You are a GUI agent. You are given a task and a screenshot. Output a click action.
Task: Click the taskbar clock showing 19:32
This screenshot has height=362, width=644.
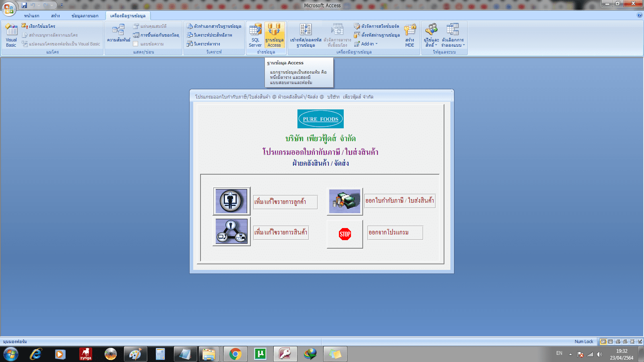click(621, 354)
